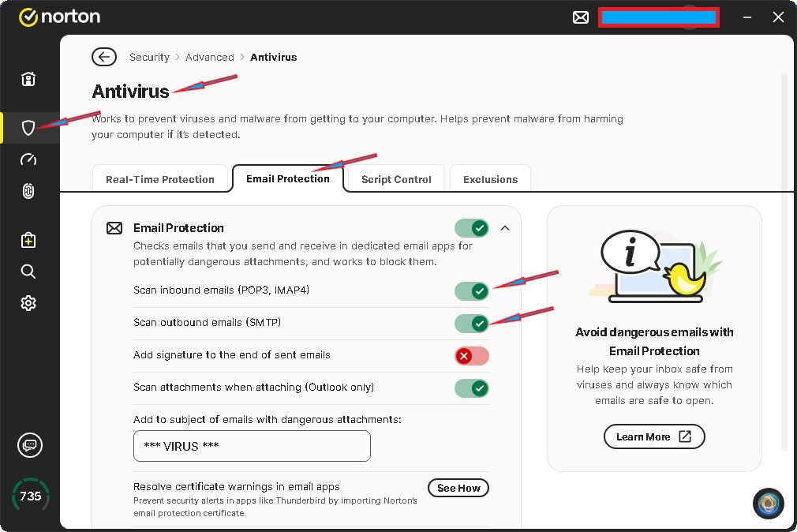This screenshot has height=532, width=797.
Task: Click the Search magnifier sidebar icon
Action: [28, 272]
